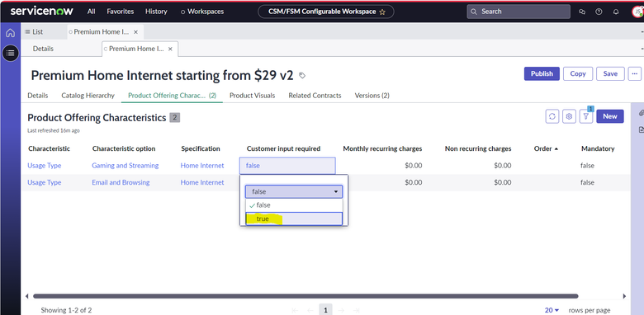This screenshot has height=315, width=644.
Task: Click Mandatory false in Gaming row
Action: coord(587,166)
